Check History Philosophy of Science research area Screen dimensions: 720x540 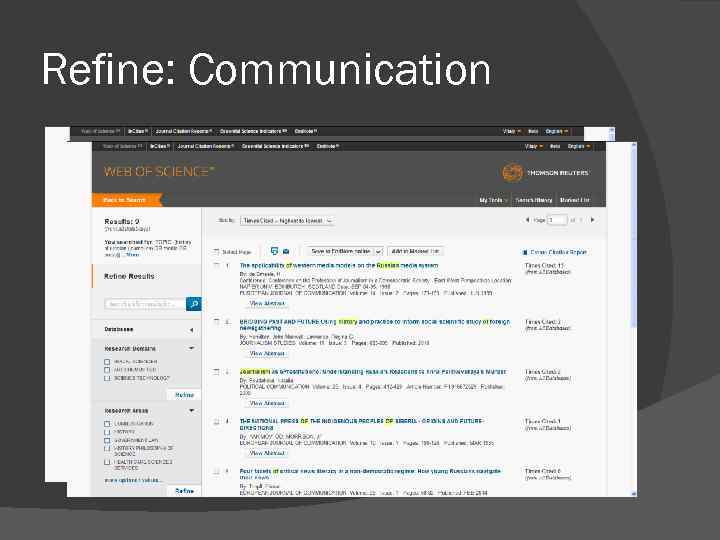pyautogui.click(x=107, y=449)
